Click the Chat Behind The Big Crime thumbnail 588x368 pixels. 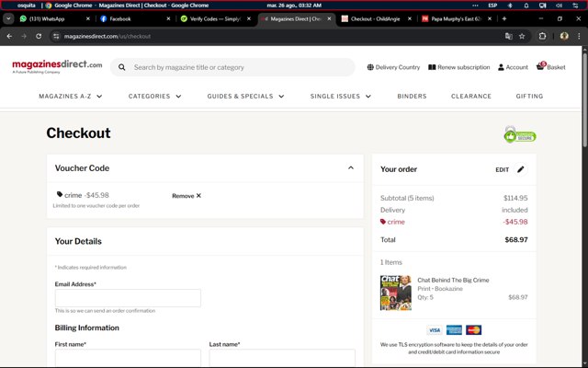(x=396, y=293)
